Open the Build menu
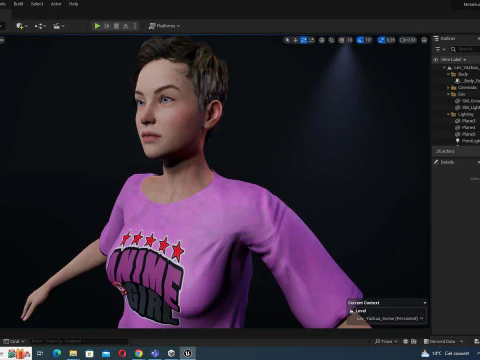Viewport: 480px width, 360px height. [18, 4]
